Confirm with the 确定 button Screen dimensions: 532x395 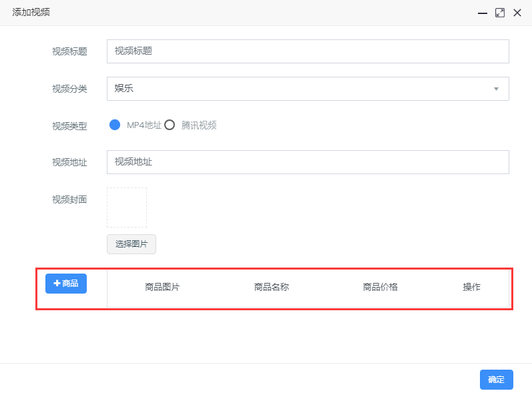tap(496, 380)
